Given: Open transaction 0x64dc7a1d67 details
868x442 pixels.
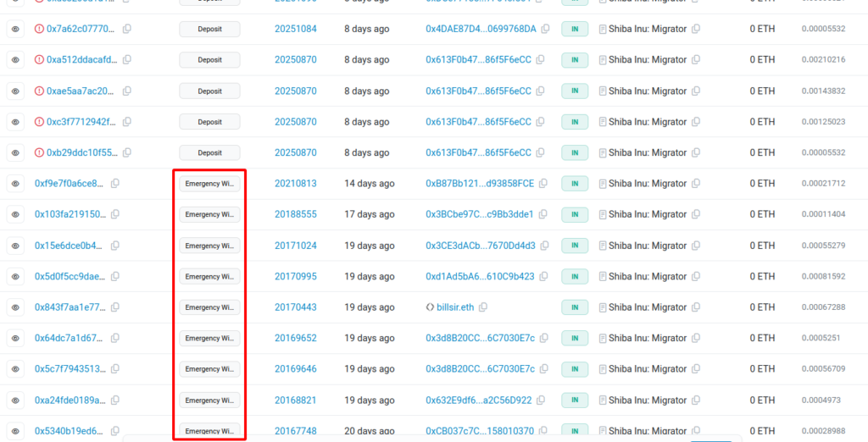Looking at the screenshot, I should point(70,338).
